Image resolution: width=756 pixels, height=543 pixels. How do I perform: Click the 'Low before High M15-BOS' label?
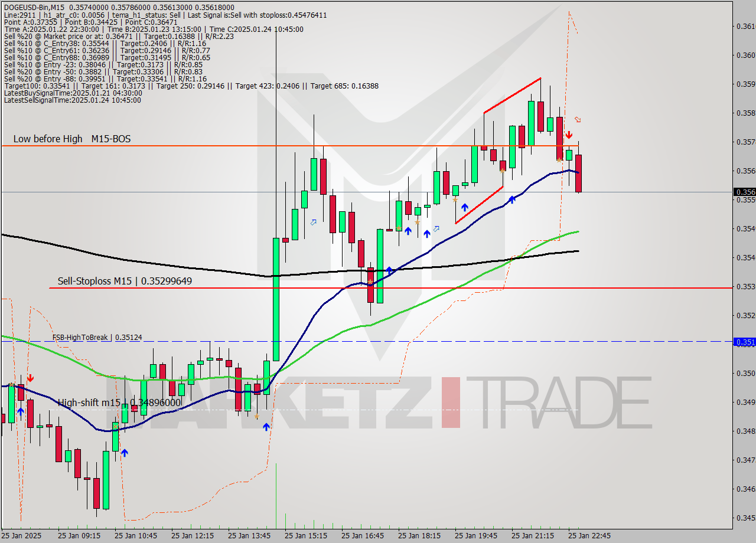pos(72,139)
